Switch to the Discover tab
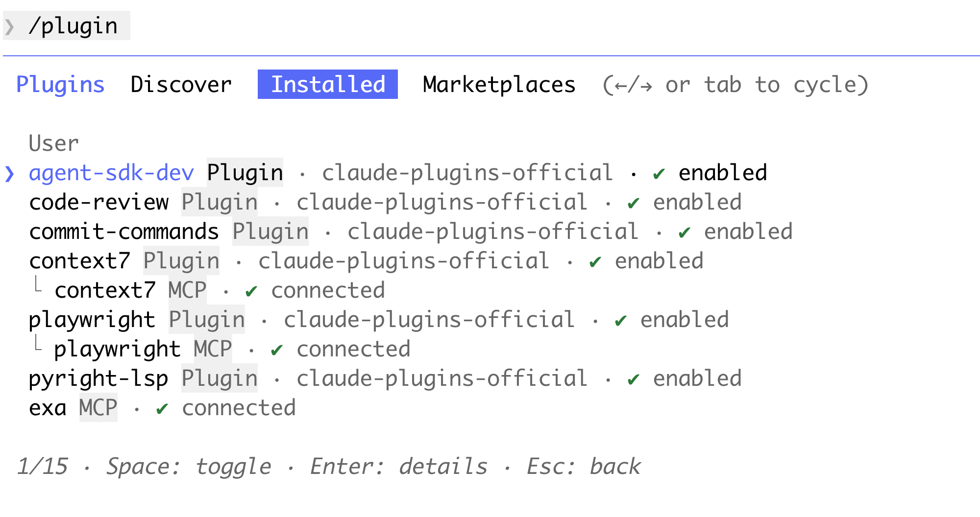The height and width of the screenshot is (517, 980). tap(181, 85)
